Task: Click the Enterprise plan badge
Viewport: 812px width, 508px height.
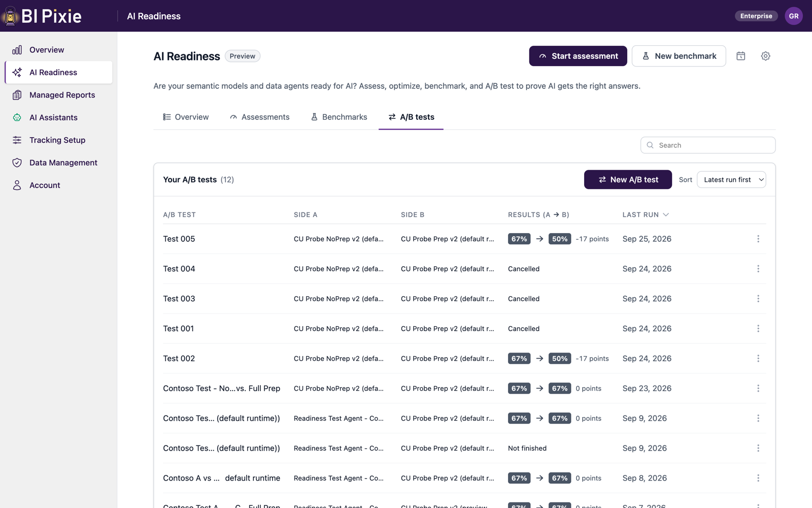Action: pos(756,16)
